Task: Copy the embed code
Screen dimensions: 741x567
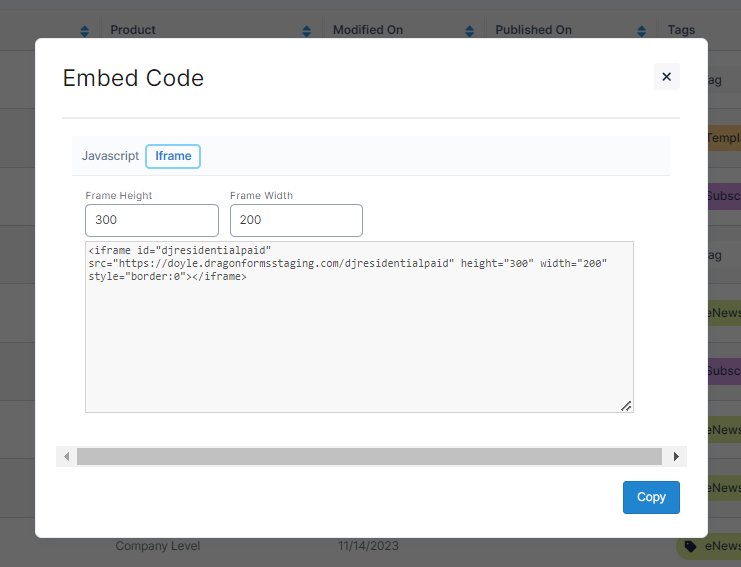Action: [651, 497]
